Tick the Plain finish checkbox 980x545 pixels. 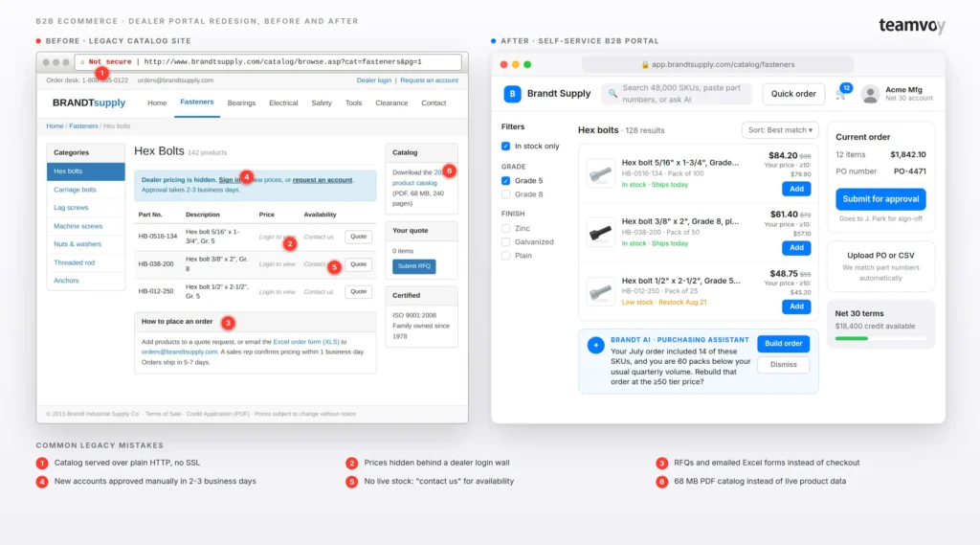coord(505,256)
